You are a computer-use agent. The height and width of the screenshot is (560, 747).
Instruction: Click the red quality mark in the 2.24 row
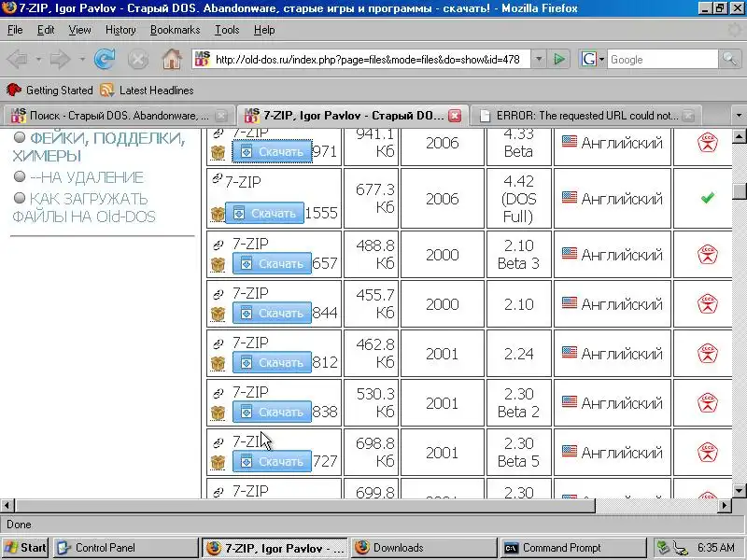[708, 354]
